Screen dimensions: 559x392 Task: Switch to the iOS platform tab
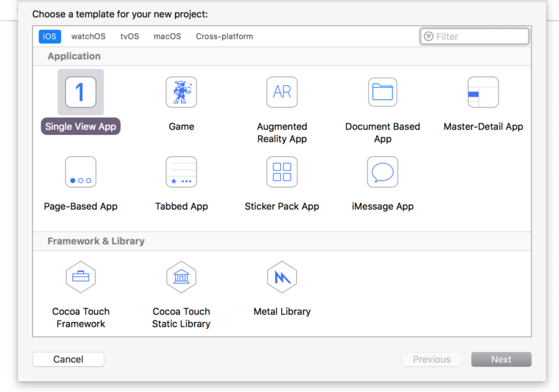49,37
